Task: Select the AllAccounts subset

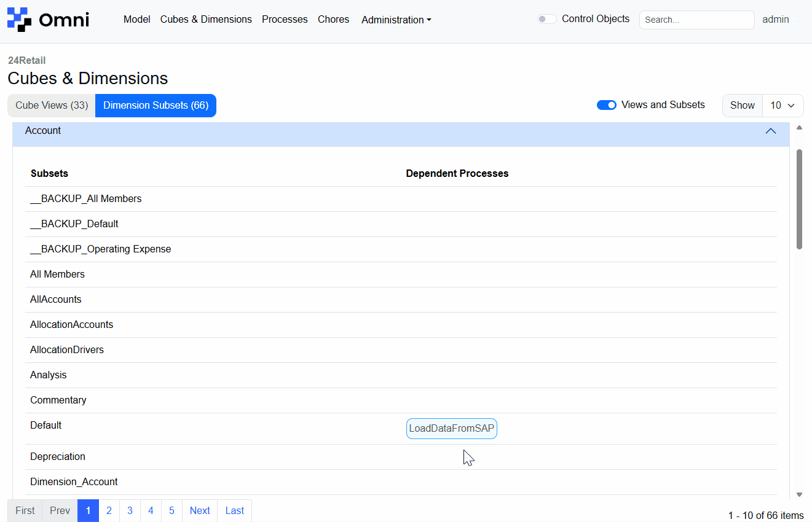Action: 56,299
